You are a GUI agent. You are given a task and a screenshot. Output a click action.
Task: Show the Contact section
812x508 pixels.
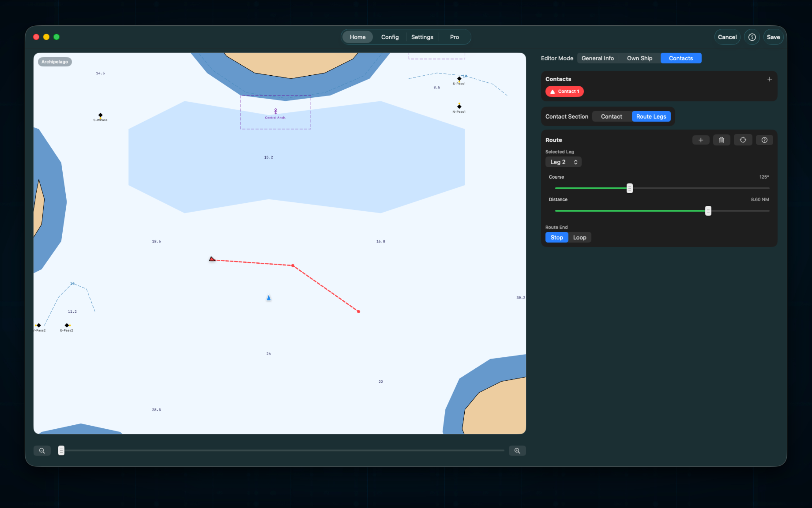(x=611, y=117)
